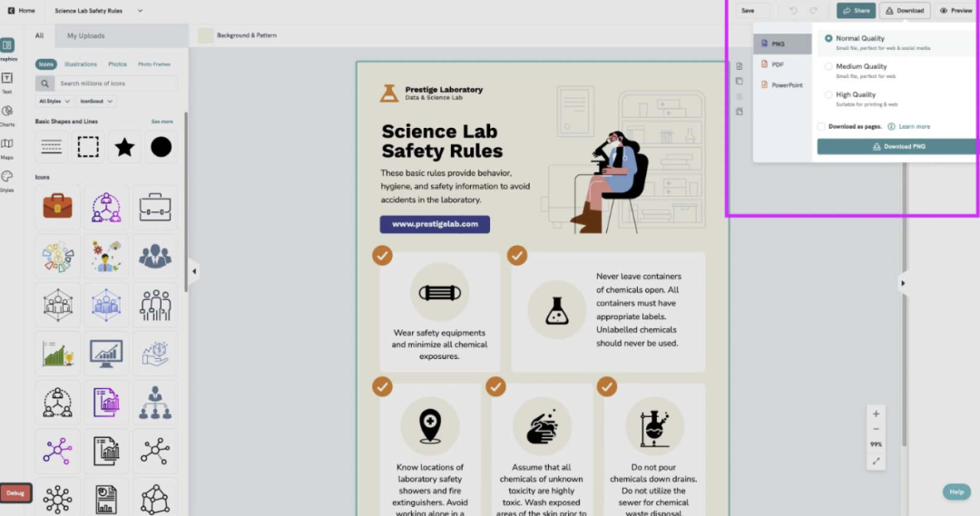
Task: Click the fit-to-screen expand icon
Action: (x=876, y=462)
